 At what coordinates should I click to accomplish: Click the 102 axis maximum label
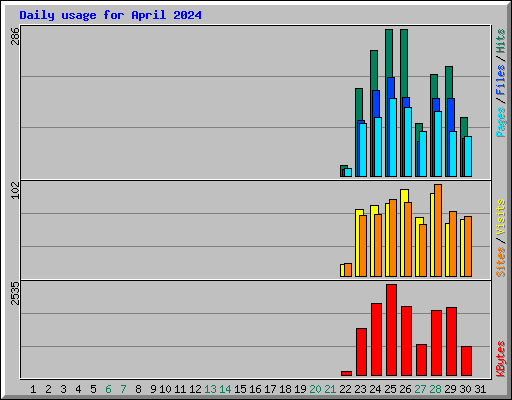15,190
